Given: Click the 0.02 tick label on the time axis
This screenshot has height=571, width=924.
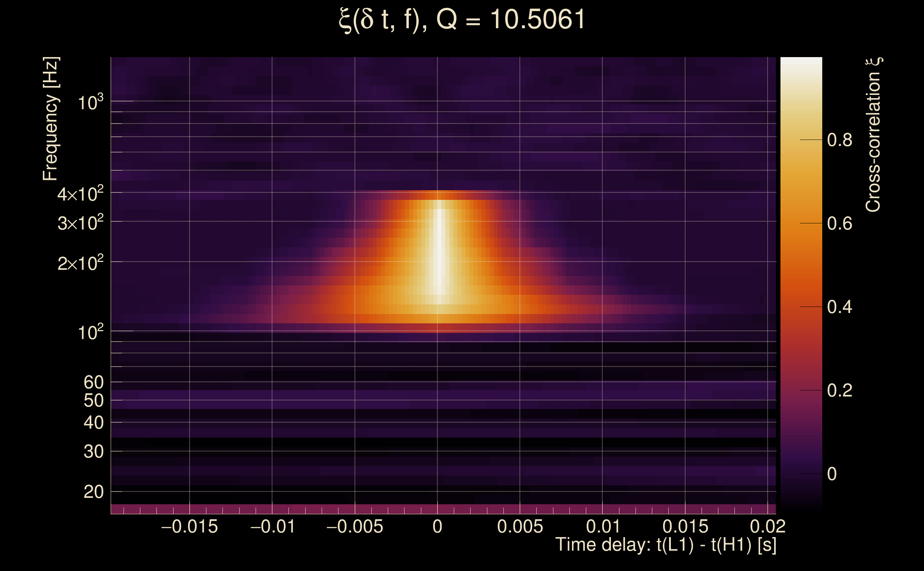Looking at the screenshot, I should [x=768, y=526].
